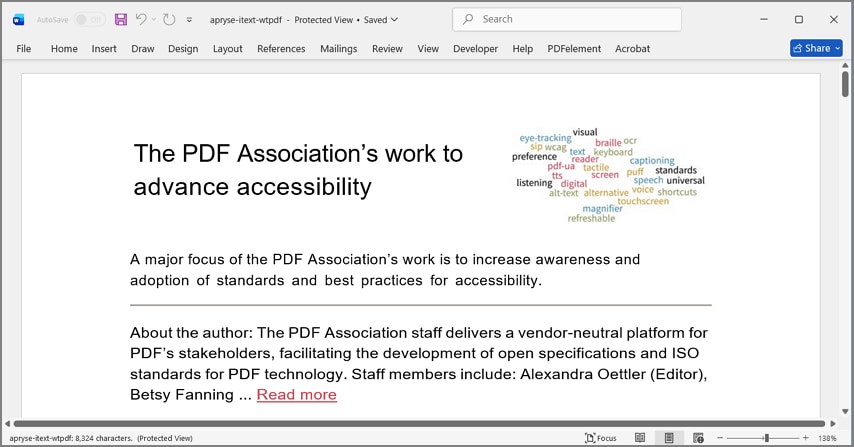Open the Design tab
The width and height of the screenshot is (854, 447).
(183, 48)
